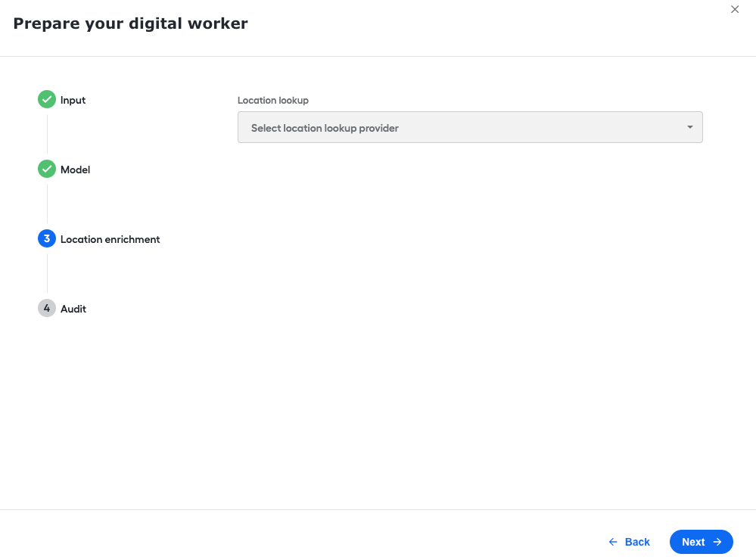The width and height of the screenshot is (756, 560).
Task: Select the gray step 4 circle icon
Action: tap(47, 308)
